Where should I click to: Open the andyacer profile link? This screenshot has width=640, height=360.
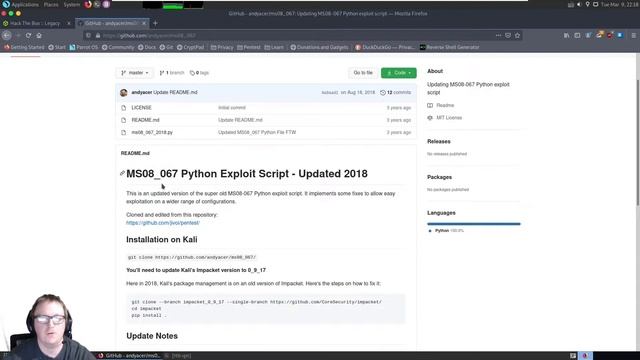coord(142,93)
